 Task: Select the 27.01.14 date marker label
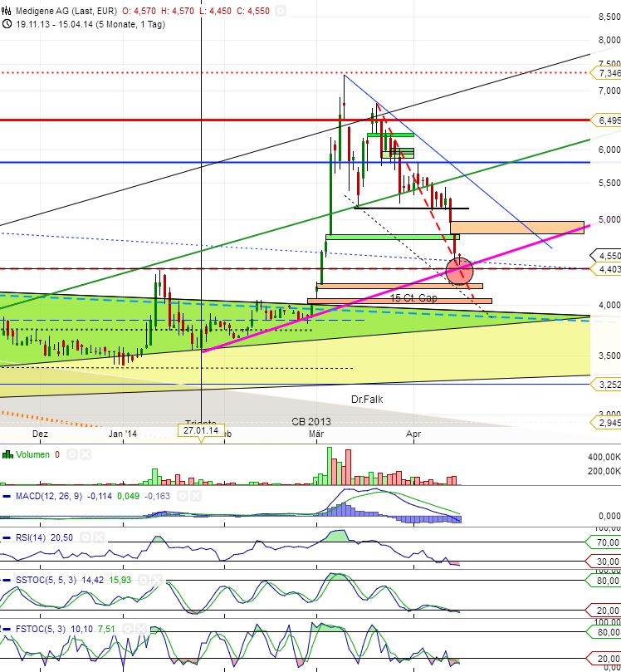(201, 429)
